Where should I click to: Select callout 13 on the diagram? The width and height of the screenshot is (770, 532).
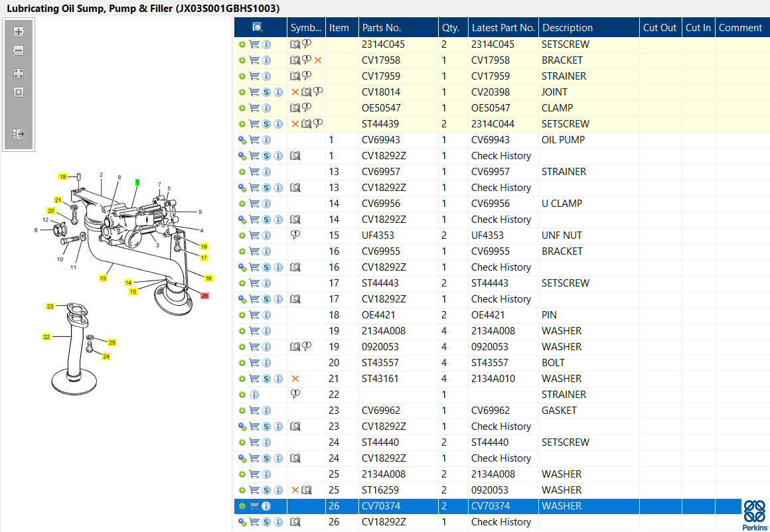click(103, 278)
